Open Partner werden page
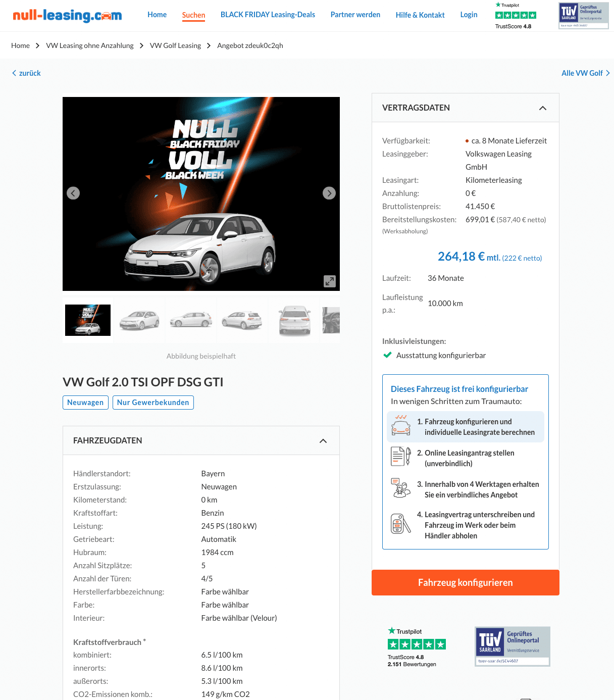614x700 pixels. click(x=355, y=15)
